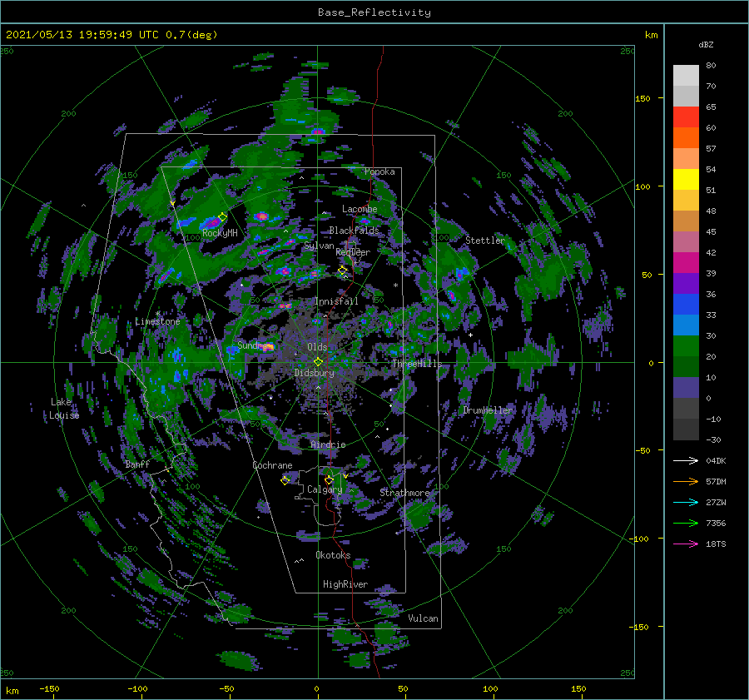Click the dark orange 57 dBZ swatch

[686, 138]
